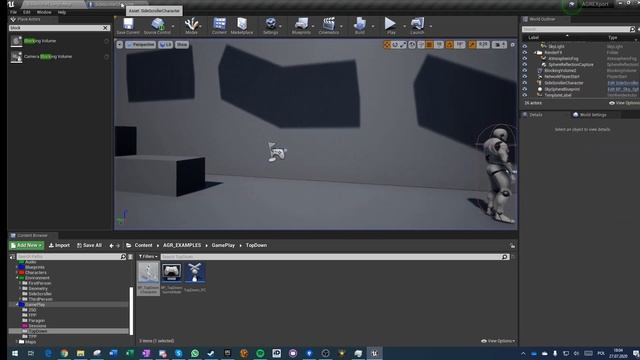Toggle visibility of SphereReflectionCapture actor
Screen dimensions: 640x360
point(525,64)
